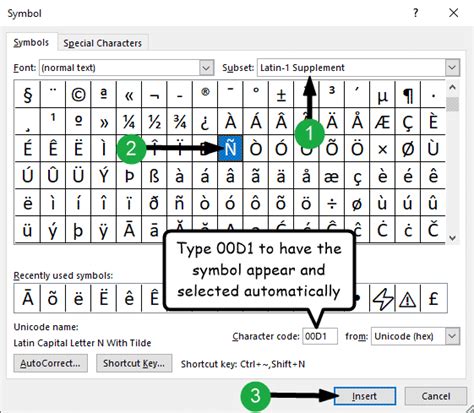This screenshot has width=474, height=413.
Task: Select capital Ù with grave in grid
Action: point(433,149)
